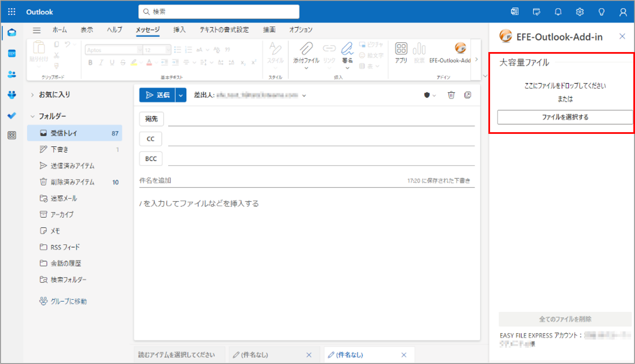
Task: Close the EFE-Outlook-Add-in pane
Action: coord(622,37)
